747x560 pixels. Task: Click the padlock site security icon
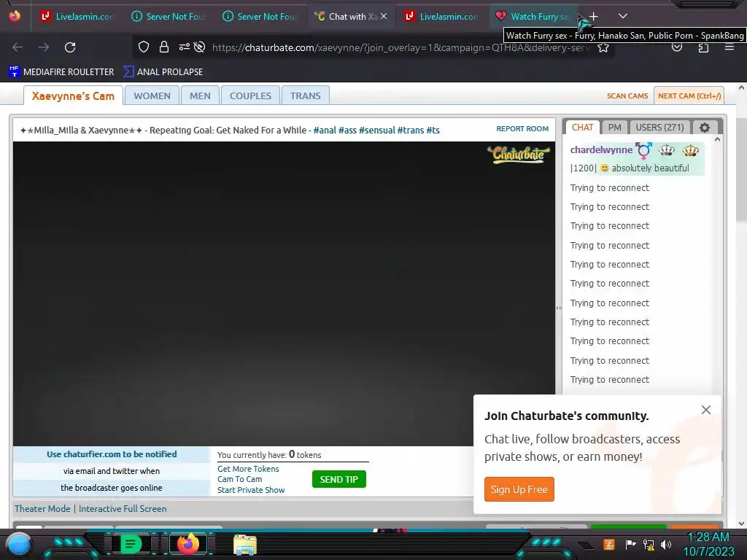[x=164, y=47]
